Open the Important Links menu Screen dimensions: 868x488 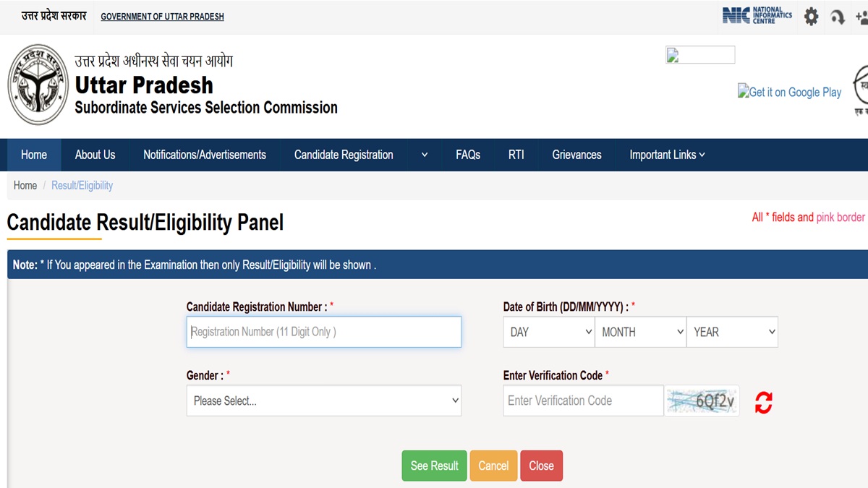pos(667,155)
